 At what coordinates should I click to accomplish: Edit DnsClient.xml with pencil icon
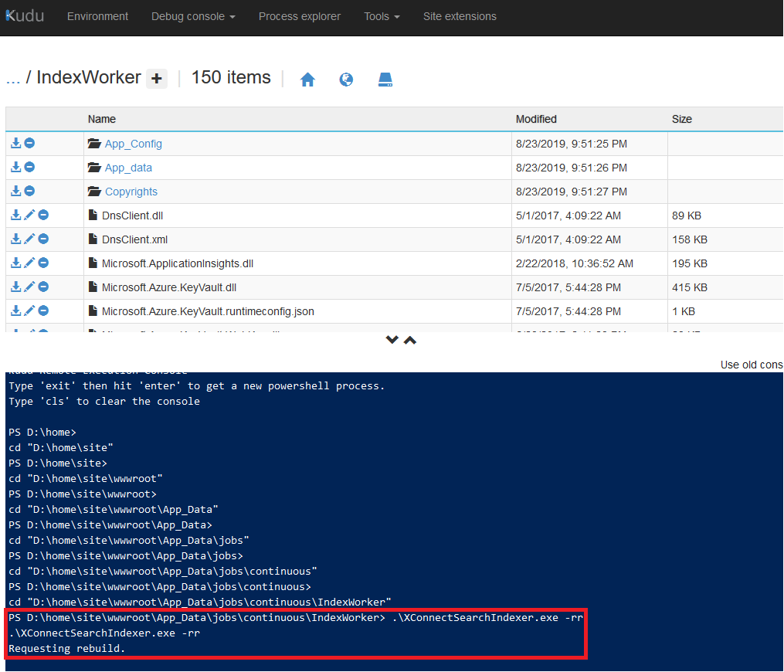(29, 239)
